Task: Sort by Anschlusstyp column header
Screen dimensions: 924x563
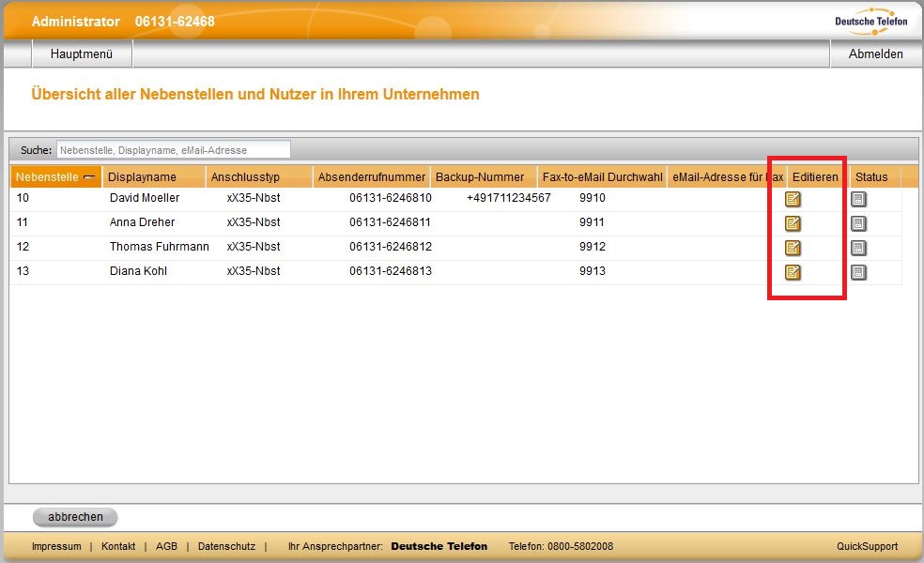Action: coord(258,176)
